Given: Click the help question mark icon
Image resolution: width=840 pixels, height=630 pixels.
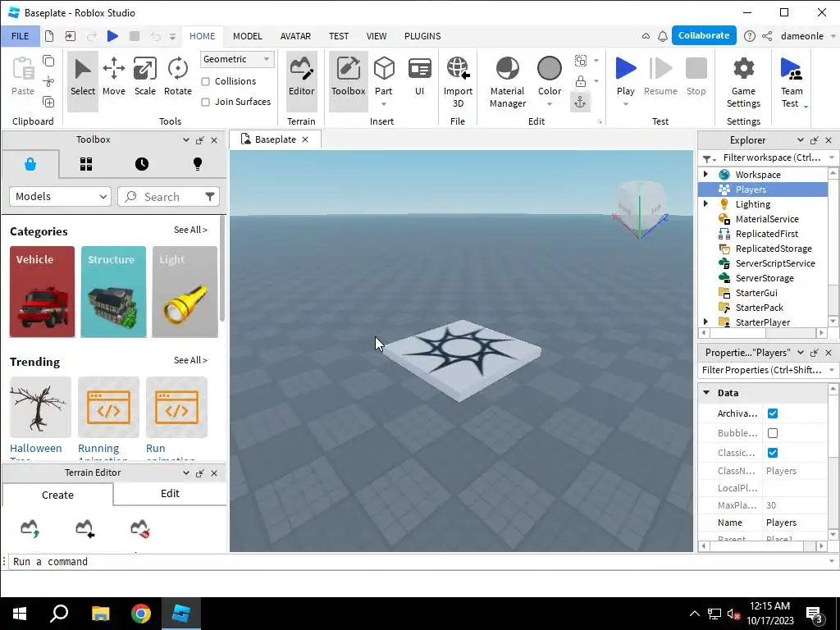Looking at the screenshot, I should pos(750,36).
